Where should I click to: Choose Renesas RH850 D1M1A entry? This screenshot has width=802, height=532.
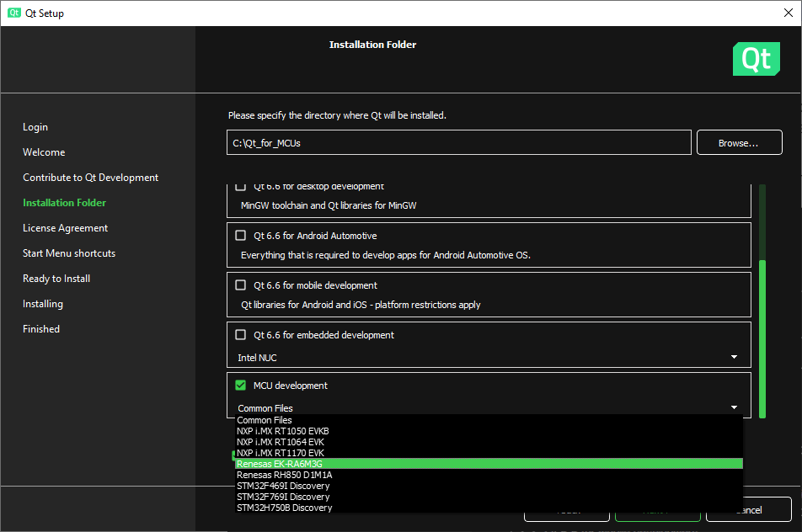pyautogui.click(x=284, y=475)
